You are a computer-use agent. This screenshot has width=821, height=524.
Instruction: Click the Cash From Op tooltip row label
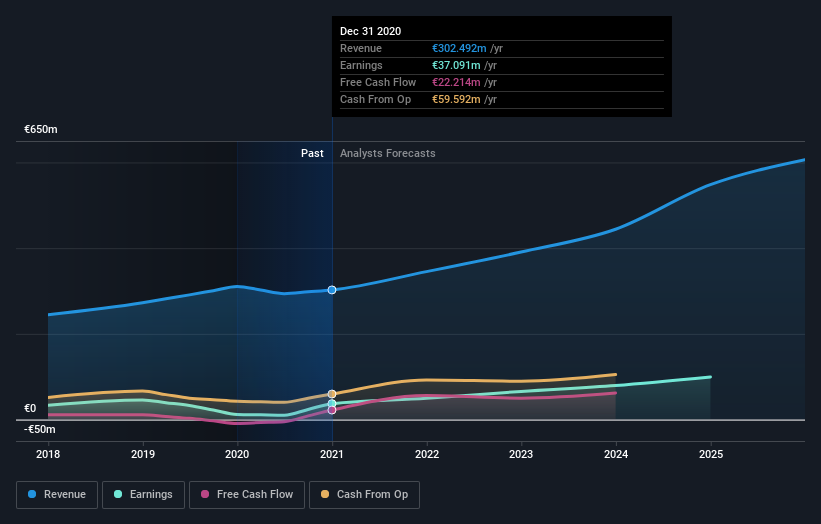click(x=375, y=99)
